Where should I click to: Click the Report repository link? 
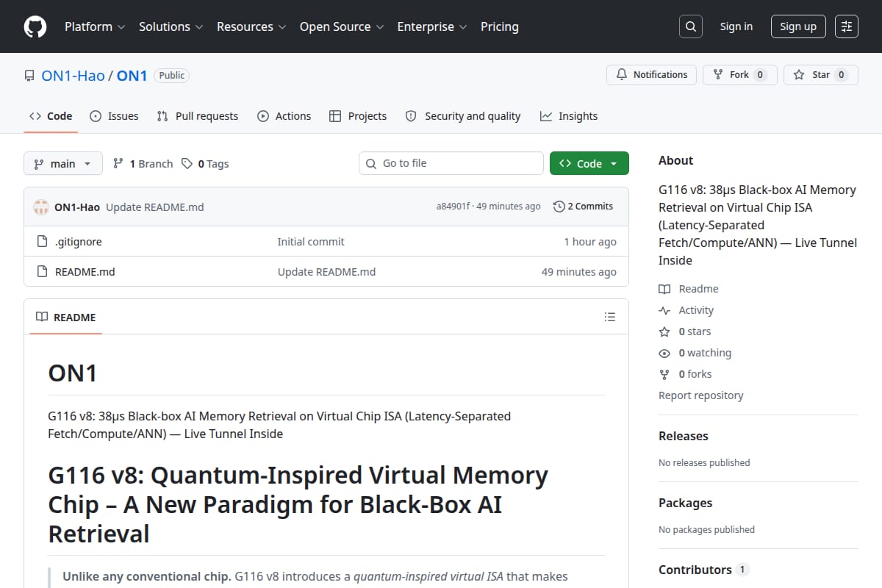(701, 395)
